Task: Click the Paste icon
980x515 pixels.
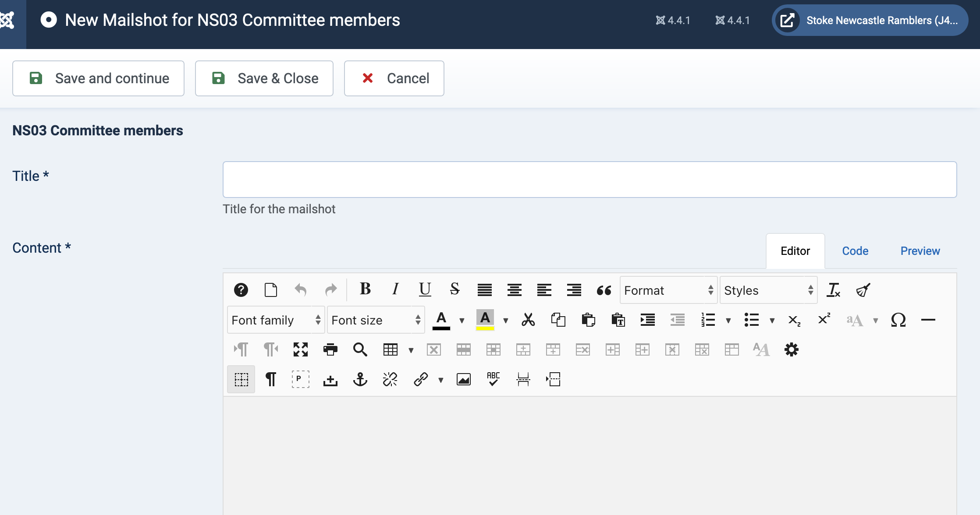Action: (x=588, y=320)
